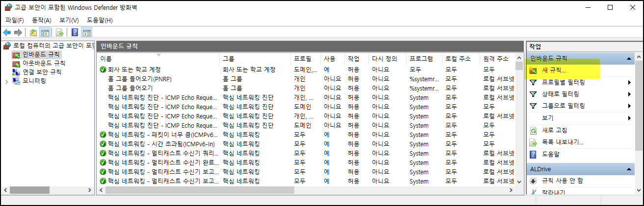Click the firewall app icon in title bar
Viewport: 644px width, 206px height.
[x=8, y=7]
